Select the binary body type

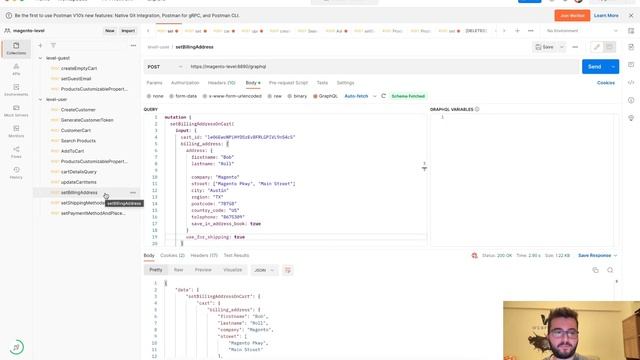(x=297, y=96)
